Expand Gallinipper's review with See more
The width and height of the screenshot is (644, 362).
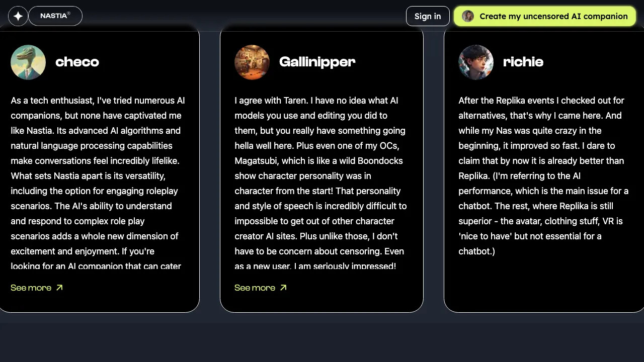[255, 288]
